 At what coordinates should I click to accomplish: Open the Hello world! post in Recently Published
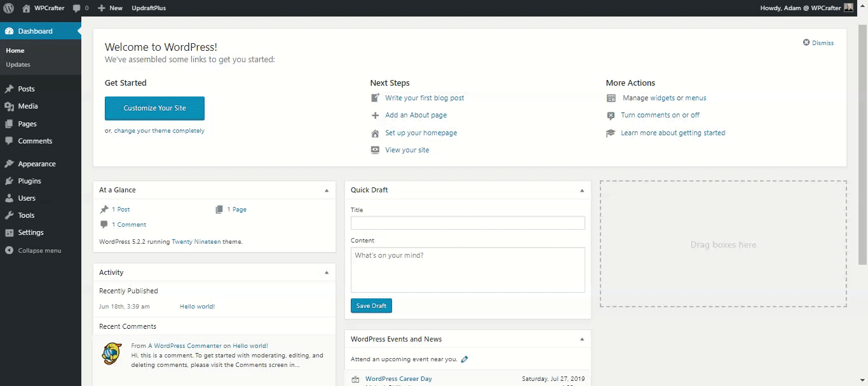(x=197, y=307)
